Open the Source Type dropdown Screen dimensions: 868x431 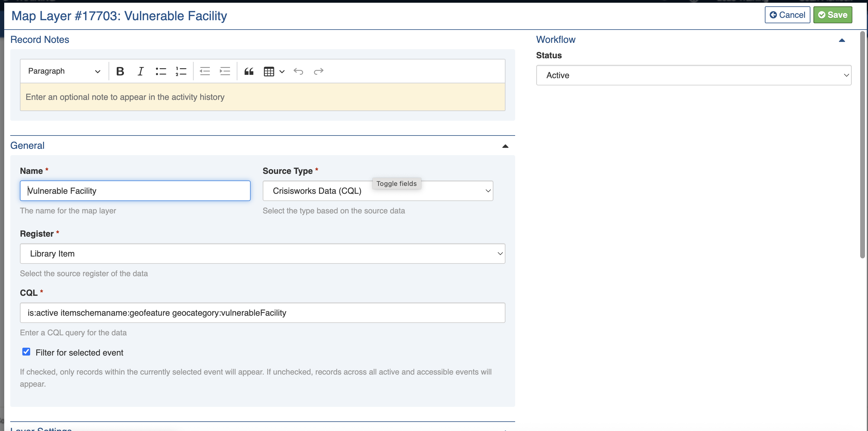pos(378,191)
